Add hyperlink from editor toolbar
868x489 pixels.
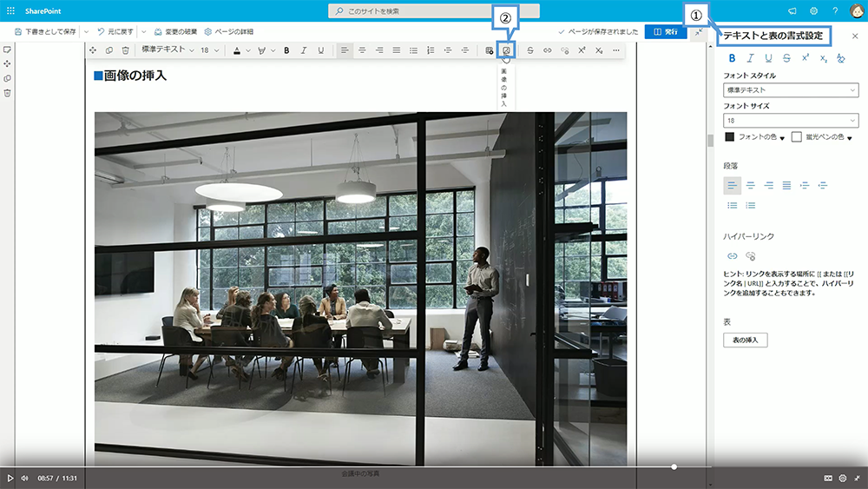click(x=548, y=50)
